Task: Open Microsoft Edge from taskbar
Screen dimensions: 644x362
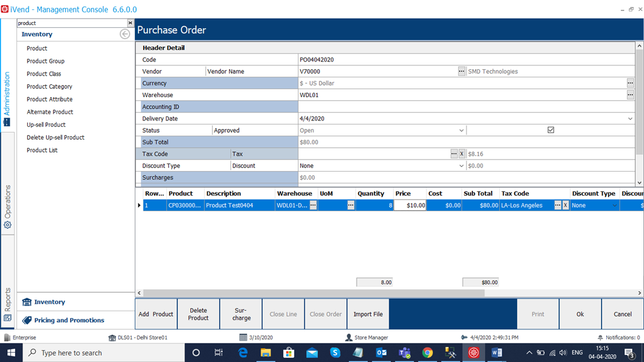Action: [243, 353]
